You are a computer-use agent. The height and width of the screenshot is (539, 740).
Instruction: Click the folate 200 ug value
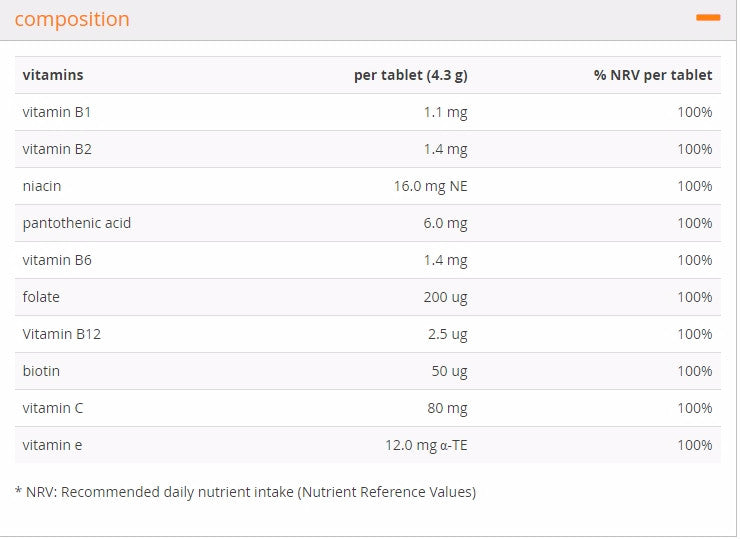pos(446,297)
